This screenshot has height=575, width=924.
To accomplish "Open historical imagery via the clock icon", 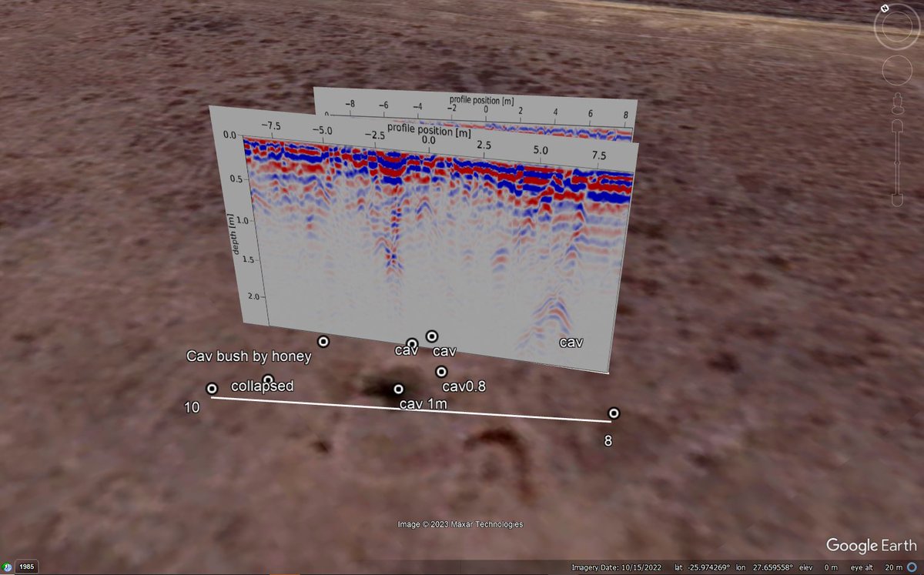I will [x=7, y=567].
